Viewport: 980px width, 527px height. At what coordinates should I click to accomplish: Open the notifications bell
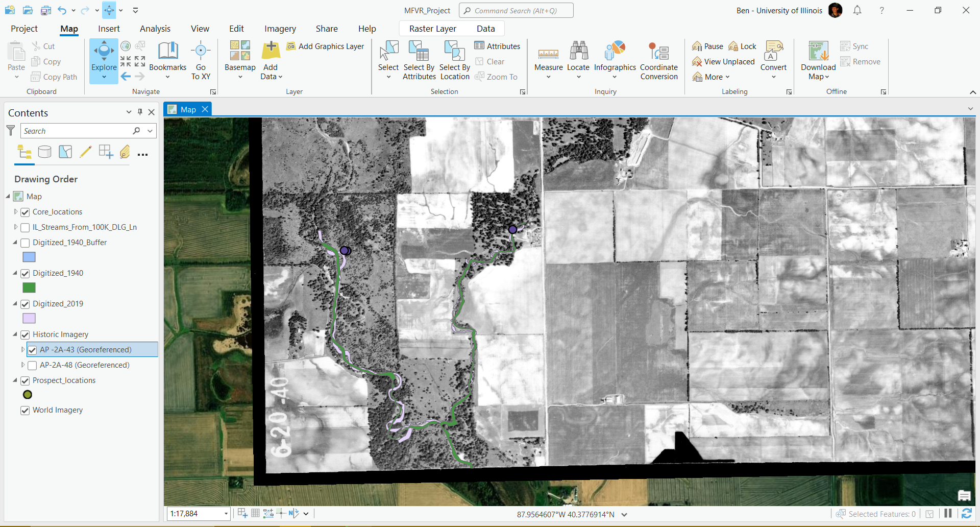(857, 10)
